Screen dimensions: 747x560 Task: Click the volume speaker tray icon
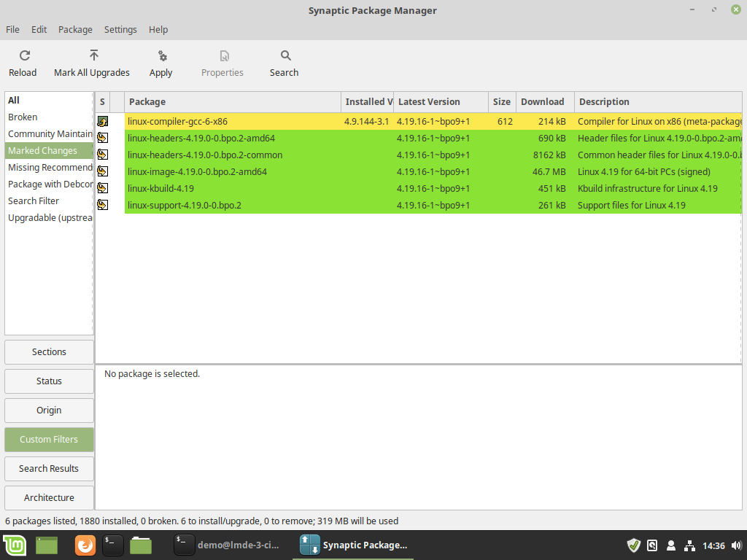pyautogui.click(x=737, y=545)
